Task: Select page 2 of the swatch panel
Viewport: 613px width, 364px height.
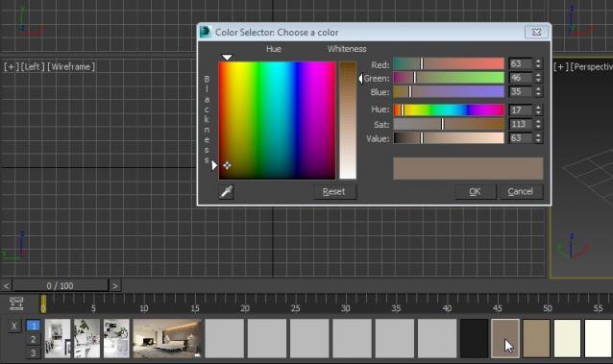Action: click(x=34, y=339)
